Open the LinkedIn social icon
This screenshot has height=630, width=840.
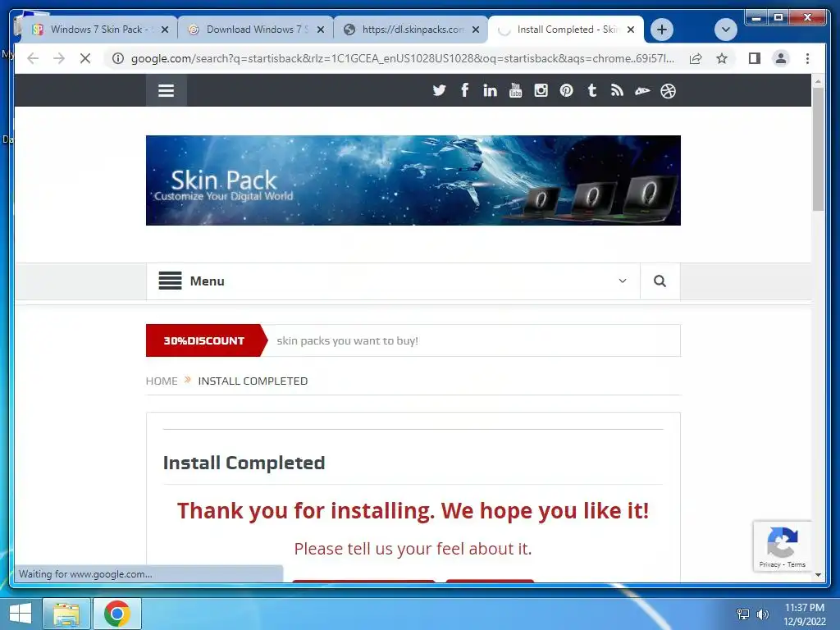click(x=490, y=90)
